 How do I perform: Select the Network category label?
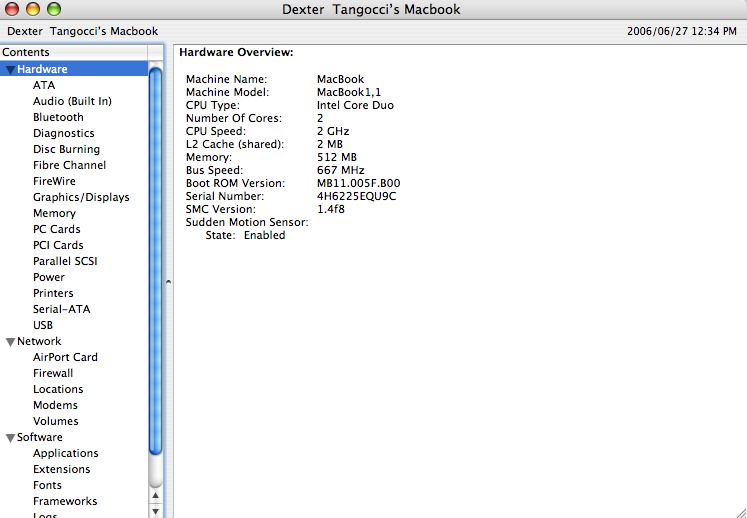pyautogui.click(x=39, y=341)
